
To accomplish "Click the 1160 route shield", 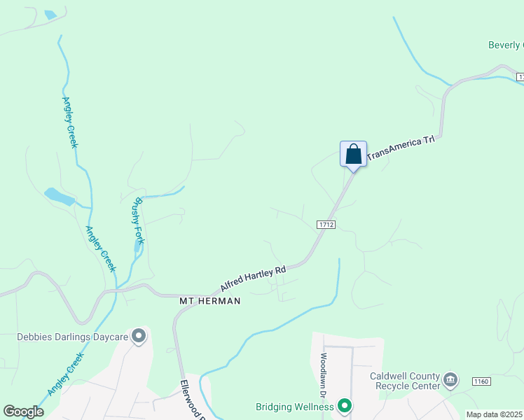I will coord(481,381).
